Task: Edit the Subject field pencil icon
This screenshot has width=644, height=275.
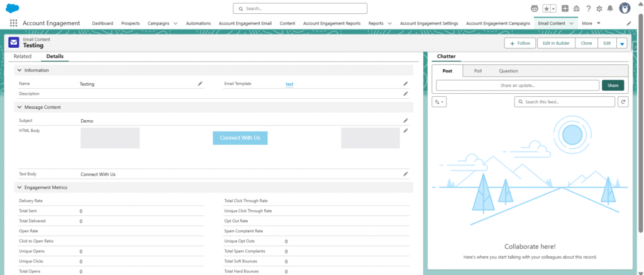Action: click(406, 120)
